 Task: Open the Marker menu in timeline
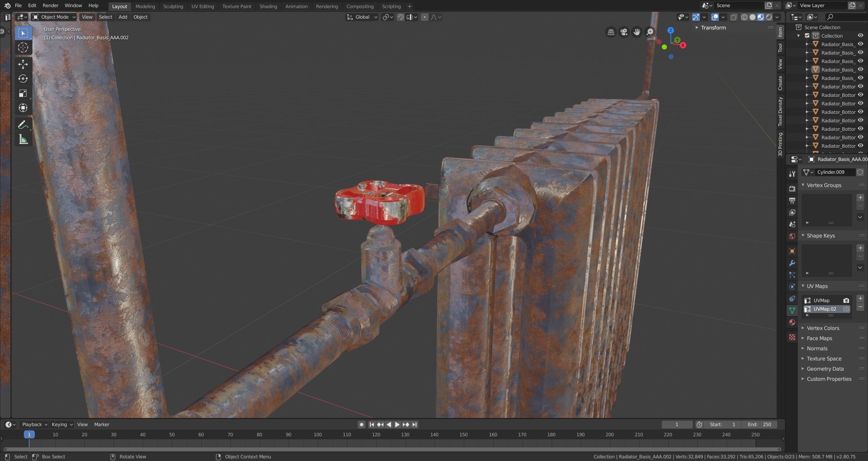pyautogui.click(x=102, y=424)
